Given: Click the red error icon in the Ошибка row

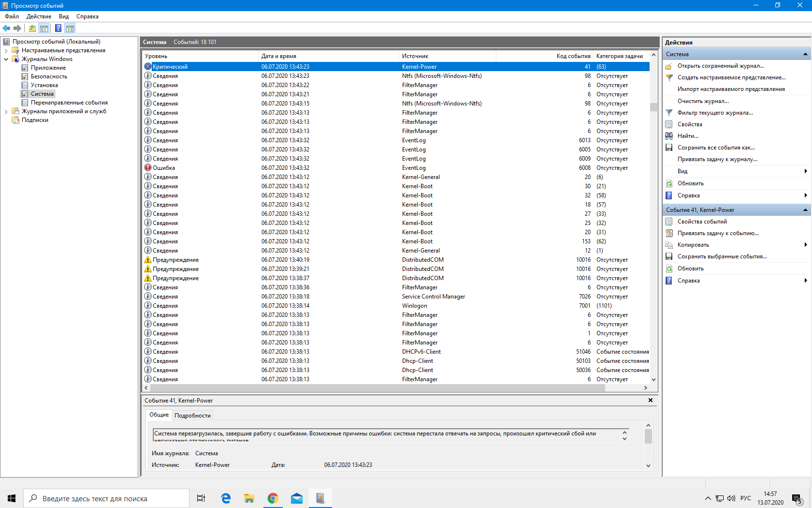Looking at the screenshot, I should coord(148,167).
